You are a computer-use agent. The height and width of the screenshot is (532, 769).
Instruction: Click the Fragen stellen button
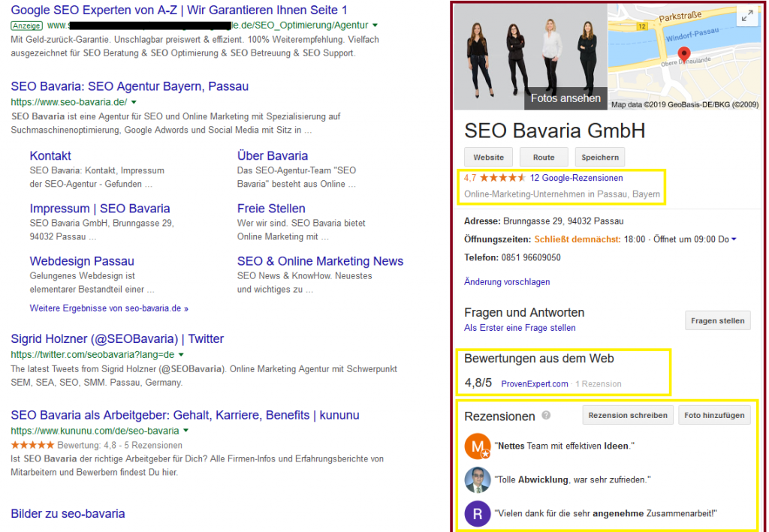coord(717,321)
